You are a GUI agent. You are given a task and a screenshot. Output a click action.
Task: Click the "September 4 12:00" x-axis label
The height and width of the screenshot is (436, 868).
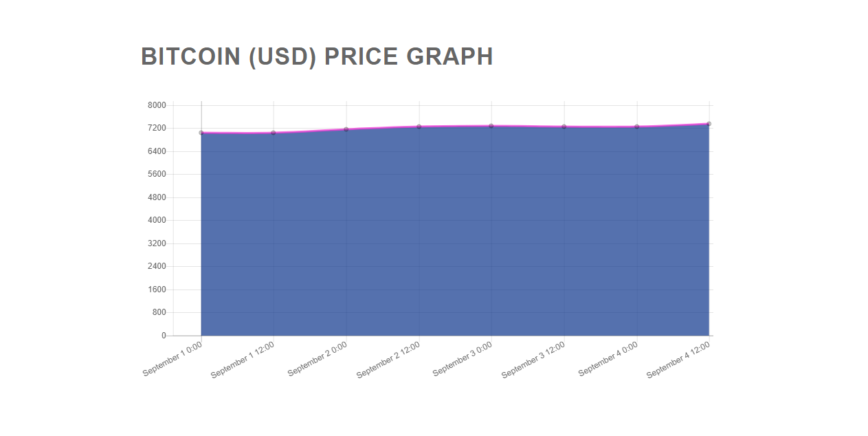point(678,360)
